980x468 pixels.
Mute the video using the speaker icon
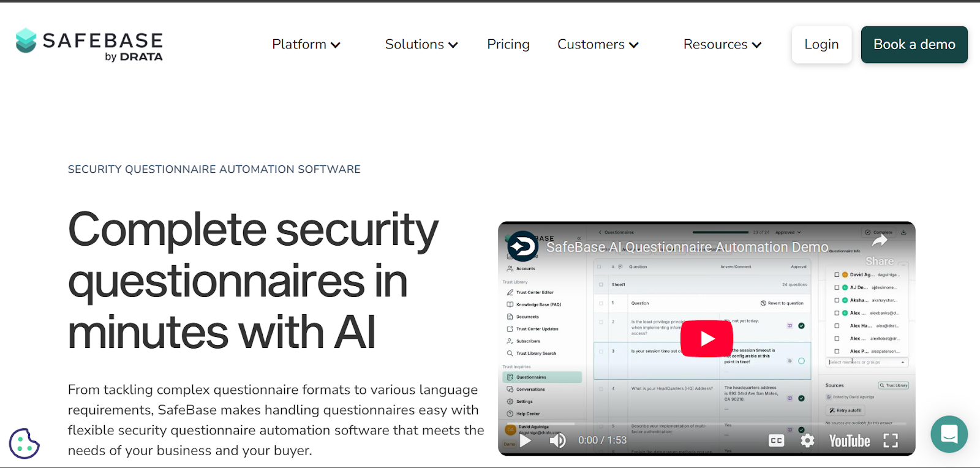click(557, 440)
